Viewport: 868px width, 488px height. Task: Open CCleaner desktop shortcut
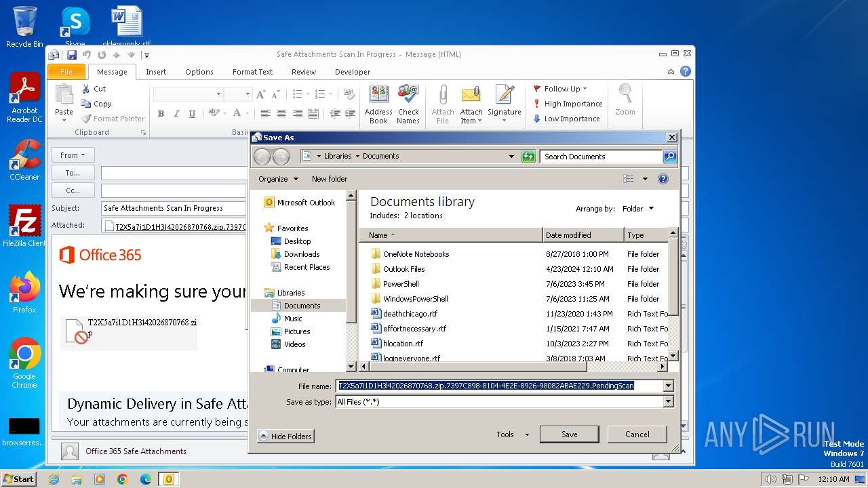[24, 160]
